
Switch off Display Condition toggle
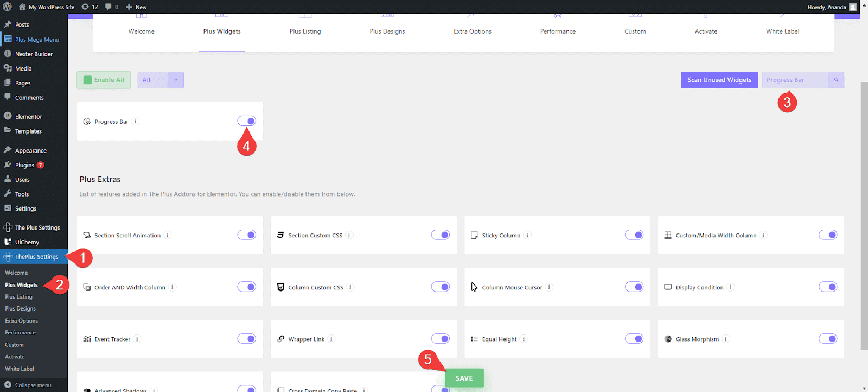[x=827, y=287]
